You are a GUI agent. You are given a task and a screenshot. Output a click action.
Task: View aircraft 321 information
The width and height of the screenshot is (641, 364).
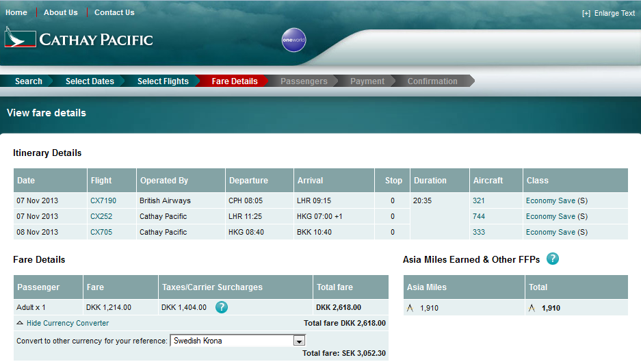point(479,200)
